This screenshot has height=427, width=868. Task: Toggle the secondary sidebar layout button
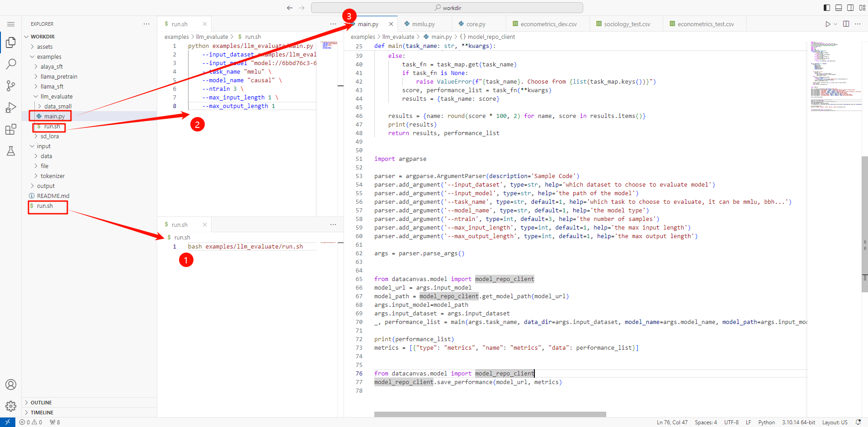pyautogui.click(x=850, y=8)
